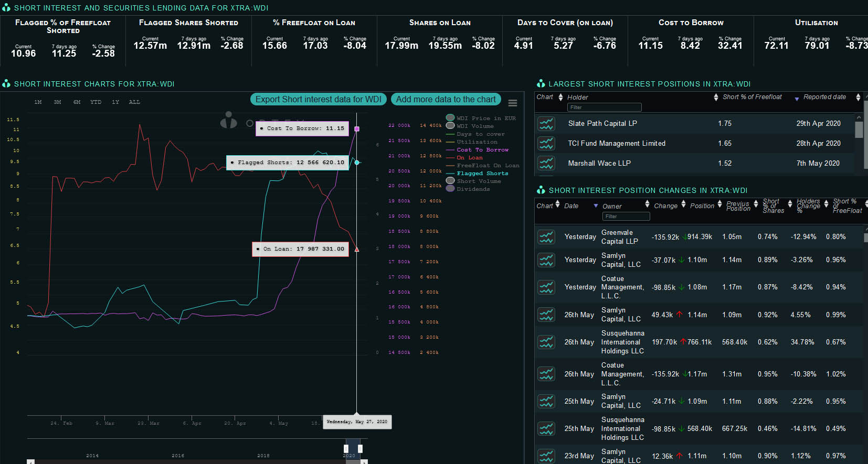
Task: Click Flagged Shorts data point on chart
Action: click(357, 163)
